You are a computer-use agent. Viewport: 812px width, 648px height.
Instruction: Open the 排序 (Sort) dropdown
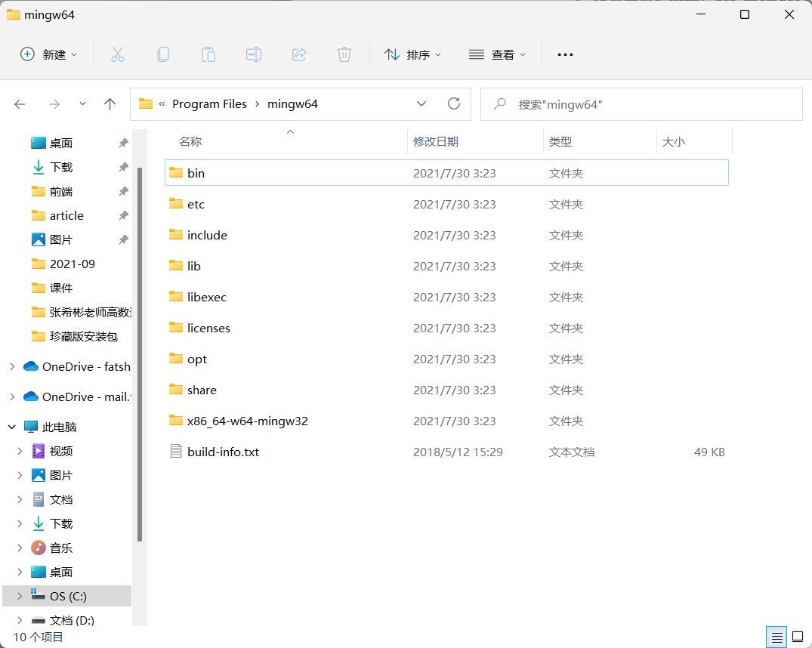point(412,54)
